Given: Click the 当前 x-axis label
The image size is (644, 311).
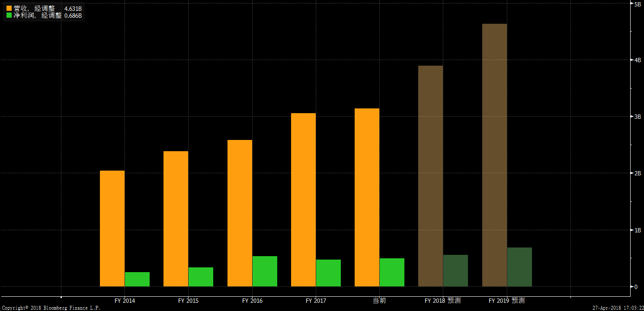Looking at the screenshot, I should tap(379, 301).
